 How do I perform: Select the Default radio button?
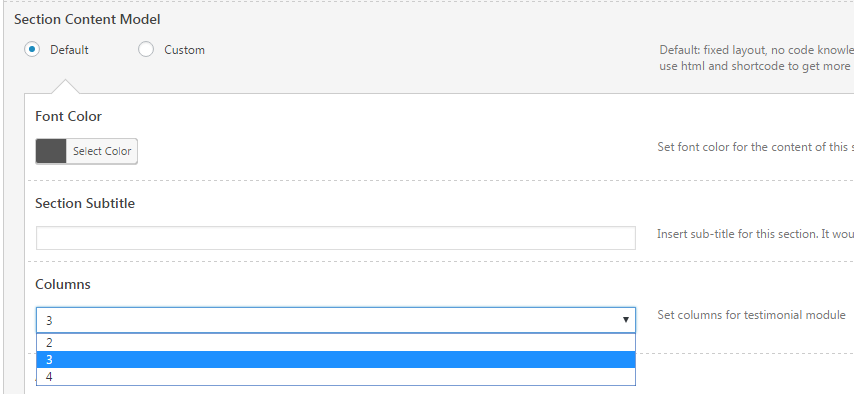[x=32, y=50]
